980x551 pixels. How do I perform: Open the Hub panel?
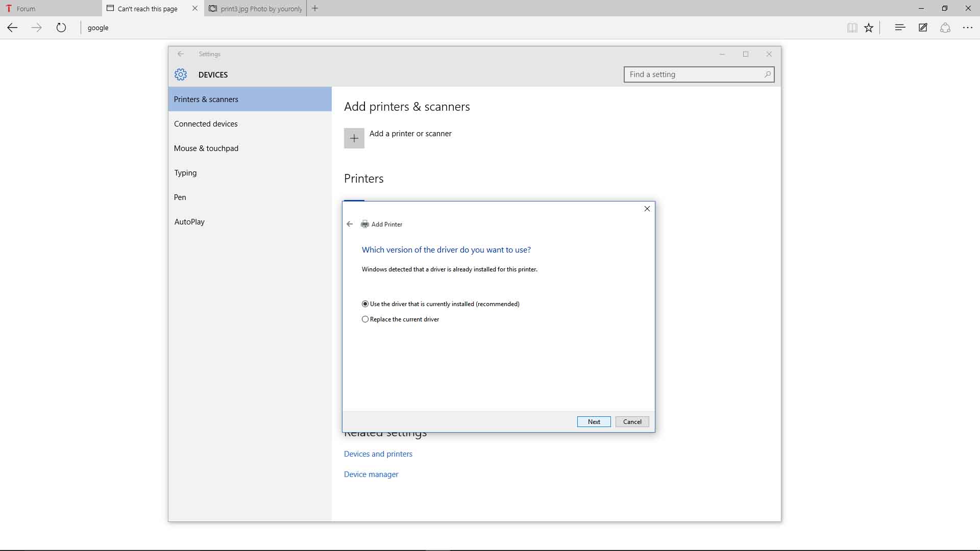coord(899,28)
